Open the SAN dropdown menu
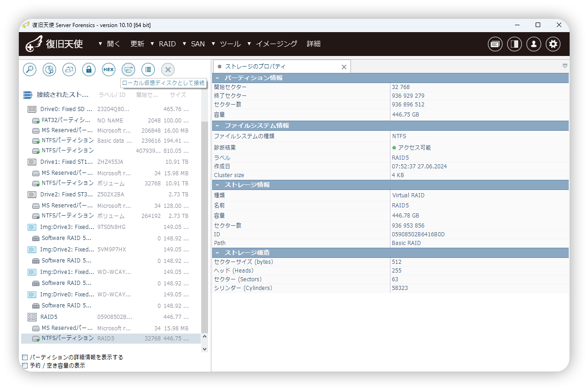 (x=193, y=44)
